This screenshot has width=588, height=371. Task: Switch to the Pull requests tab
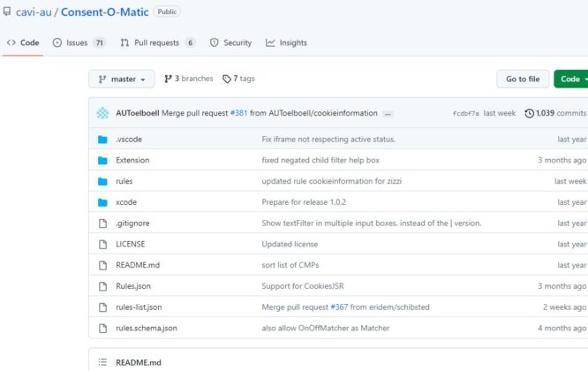[157, 42]
